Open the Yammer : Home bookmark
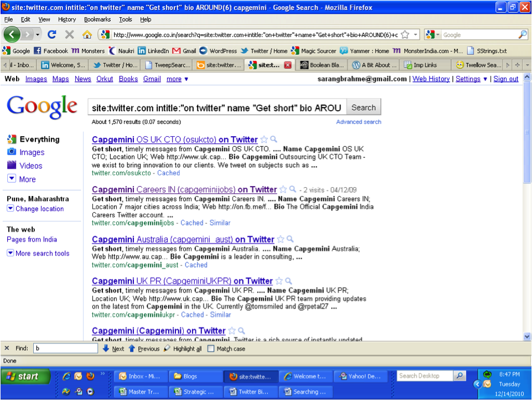532x400 pixels. [x=365, y=51]
